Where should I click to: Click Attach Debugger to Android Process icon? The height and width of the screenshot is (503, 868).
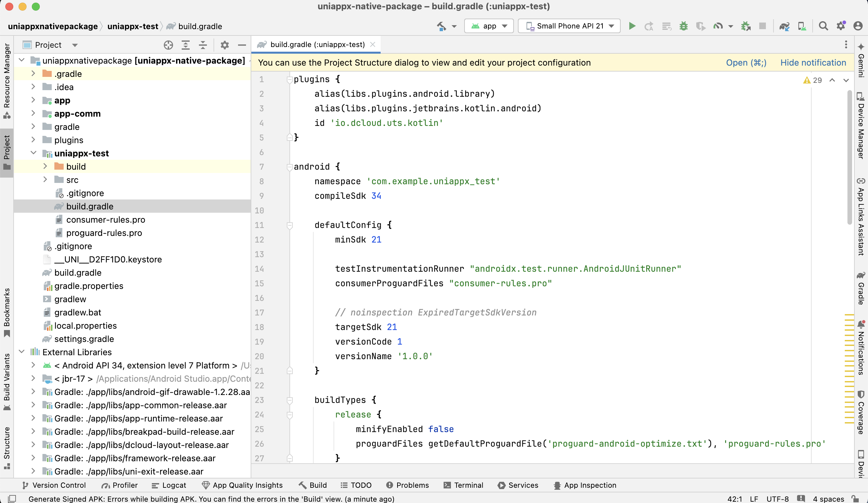tap(746, 26)
